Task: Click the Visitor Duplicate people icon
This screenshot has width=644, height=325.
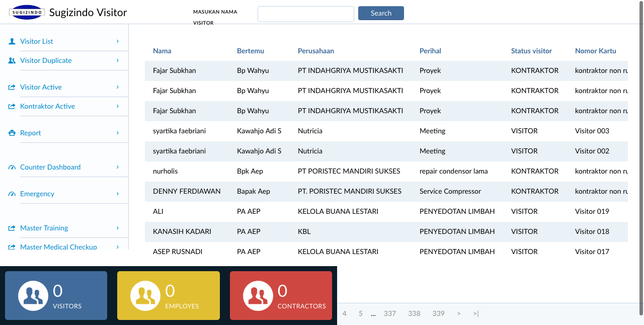Action: 12,60
